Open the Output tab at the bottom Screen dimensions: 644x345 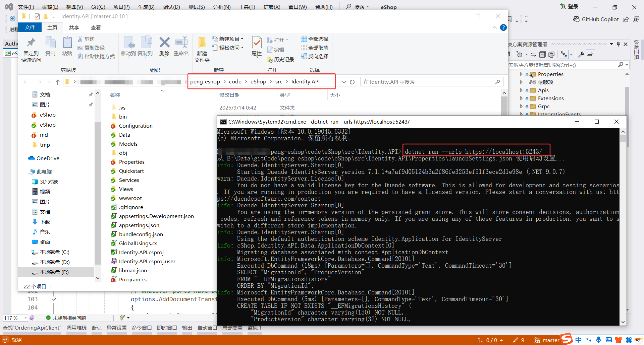187,328
